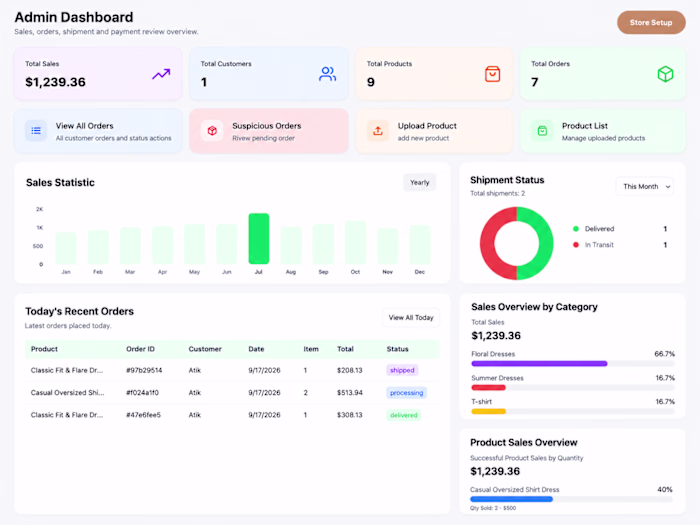700x525 pixels.
Task: Click the Total Customers users icon
Action: click(x=327, y=74)
